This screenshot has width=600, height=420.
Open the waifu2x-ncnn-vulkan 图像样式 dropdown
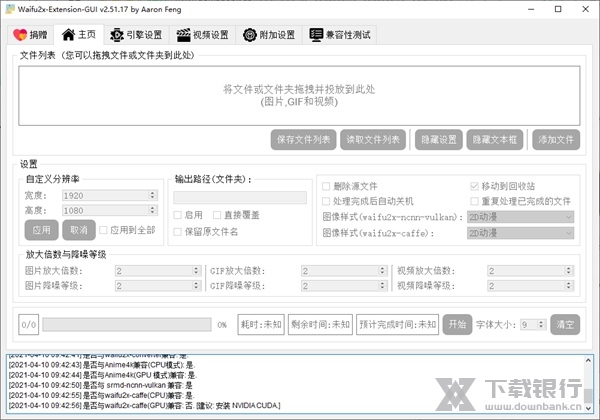tap(520, 217)
